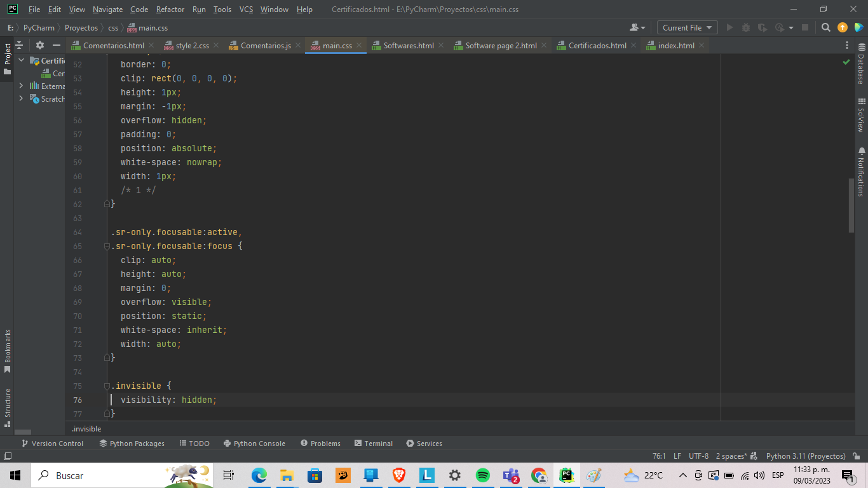Click the orange update arrow icon

[x=843, y=27]
